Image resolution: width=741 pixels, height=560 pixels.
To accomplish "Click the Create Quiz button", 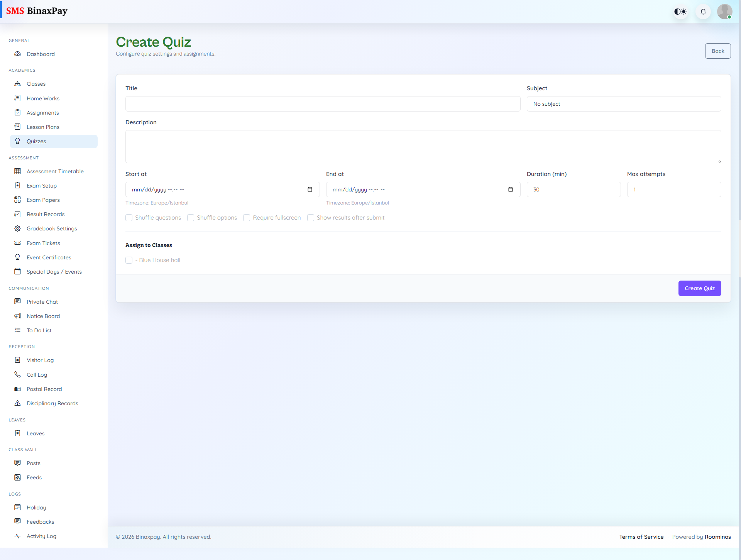I will [x=699, y=288].
